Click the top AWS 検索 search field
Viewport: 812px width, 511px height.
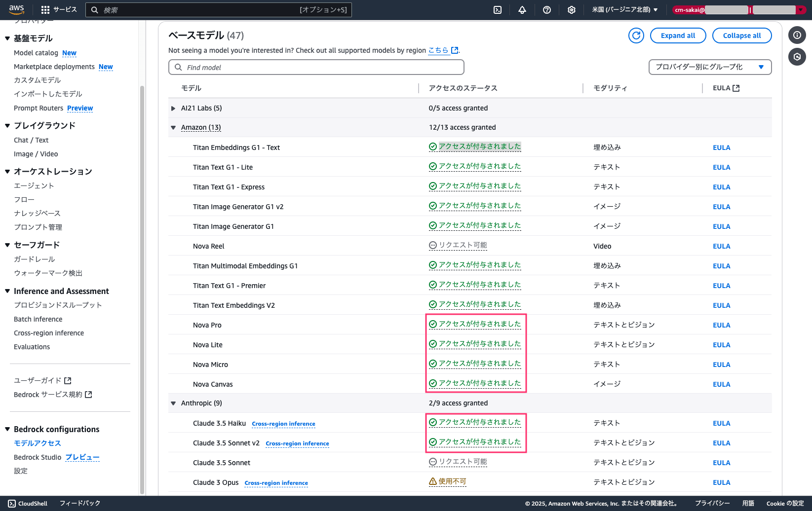tap(219, 10)
